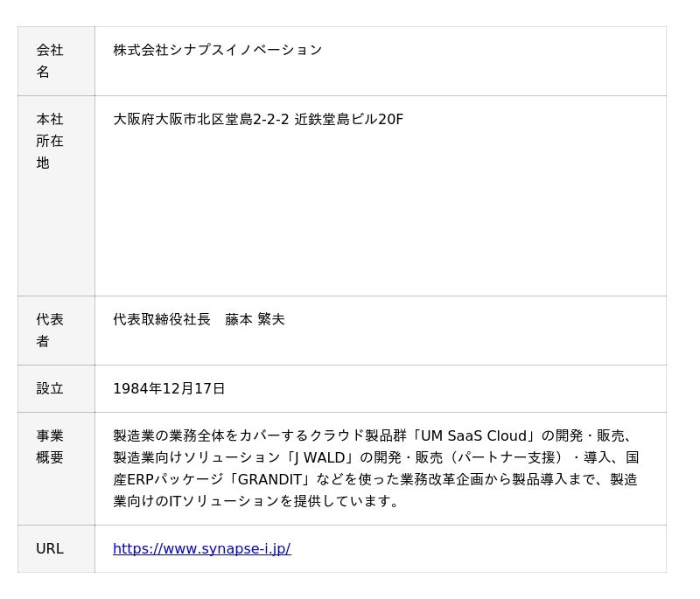Open the https://www.synapse-i.jp/ link
700x599 pixels.
pos(202,548)
